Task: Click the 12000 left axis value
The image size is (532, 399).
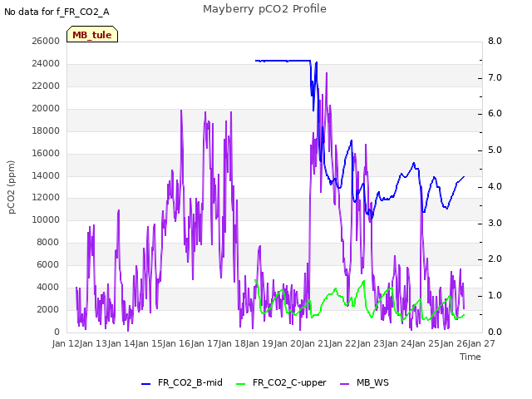Action: pos(46,197)
